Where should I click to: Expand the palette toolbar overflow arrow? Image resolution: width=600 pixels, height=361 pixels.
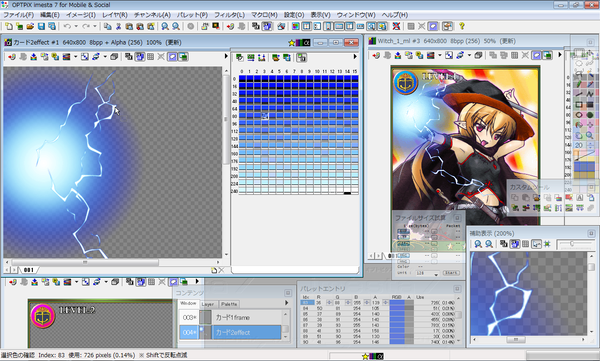355,57
